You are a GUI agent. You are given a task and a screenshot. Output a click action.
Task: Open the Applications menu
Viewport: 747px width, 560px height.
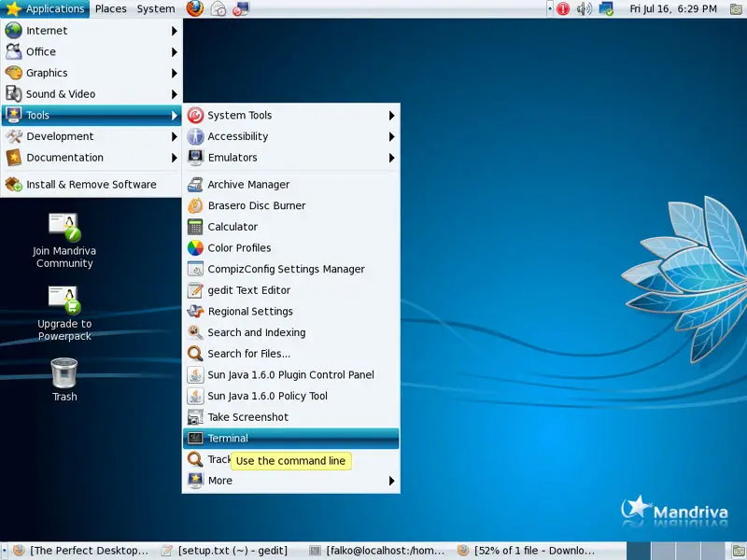(x=45, y=8)
